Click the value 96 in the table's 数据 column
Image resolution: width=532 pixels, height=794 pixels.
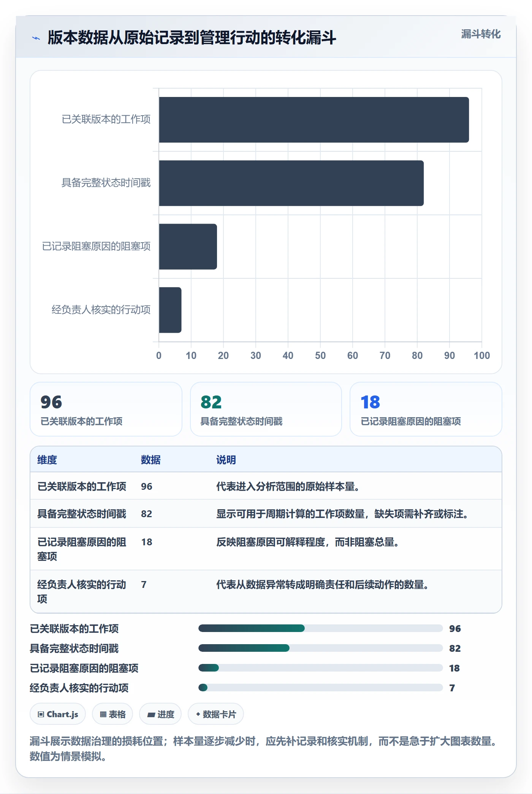147,486
